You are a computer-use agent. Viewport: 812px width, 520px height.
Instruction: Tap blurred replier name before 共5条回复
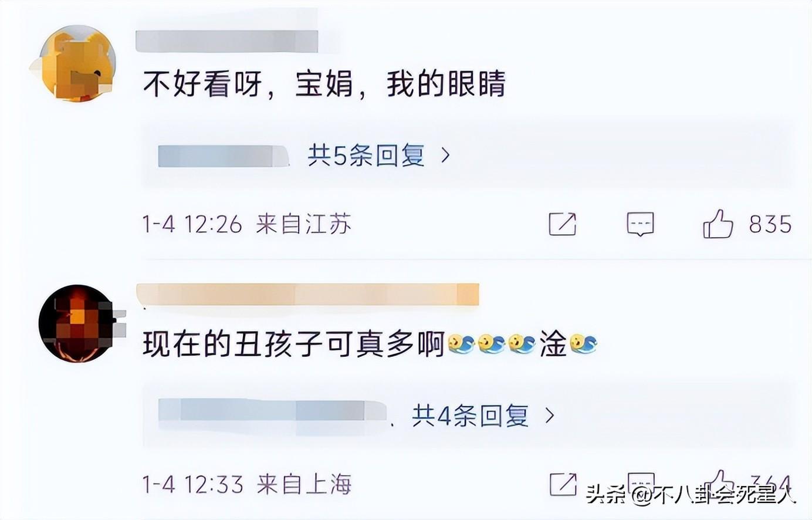pyautogui.click(x=224, y=156)
